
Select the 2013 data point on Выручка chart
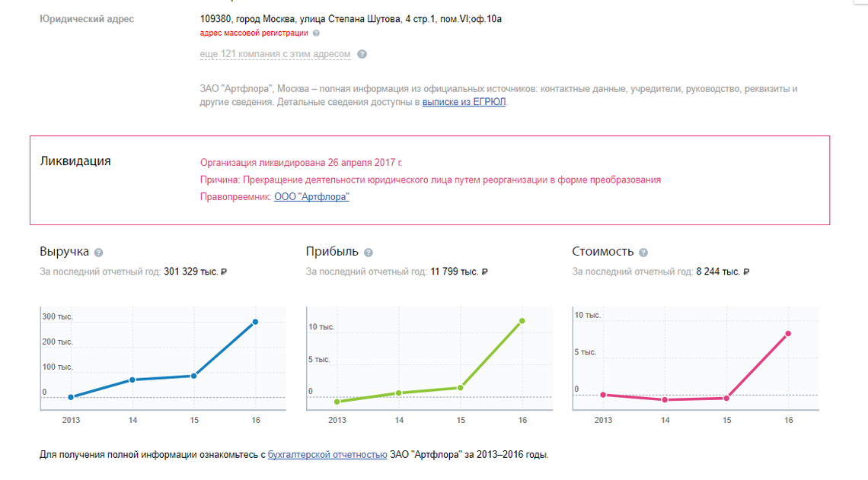[x=71, y=397]
